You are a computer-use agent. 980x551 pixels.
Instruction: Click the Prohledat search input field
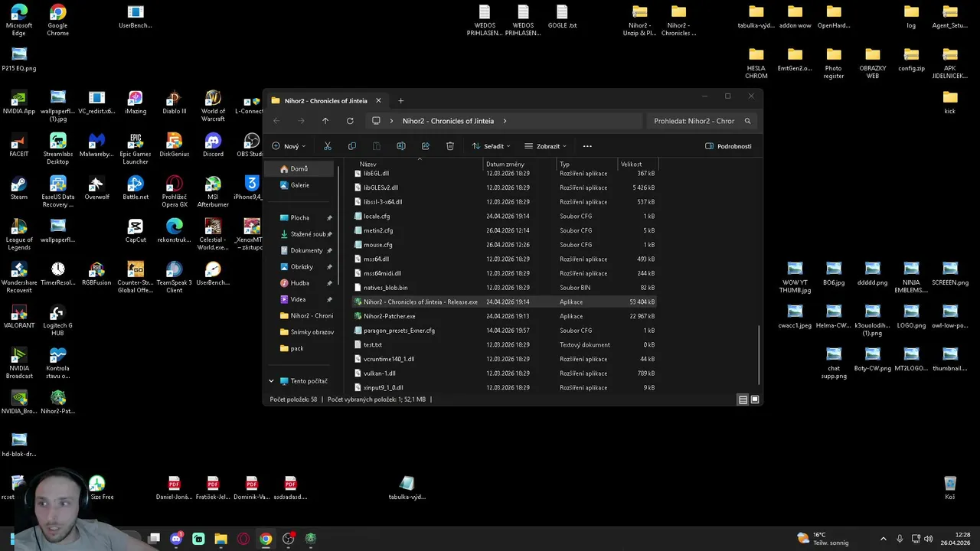(694, 121)
